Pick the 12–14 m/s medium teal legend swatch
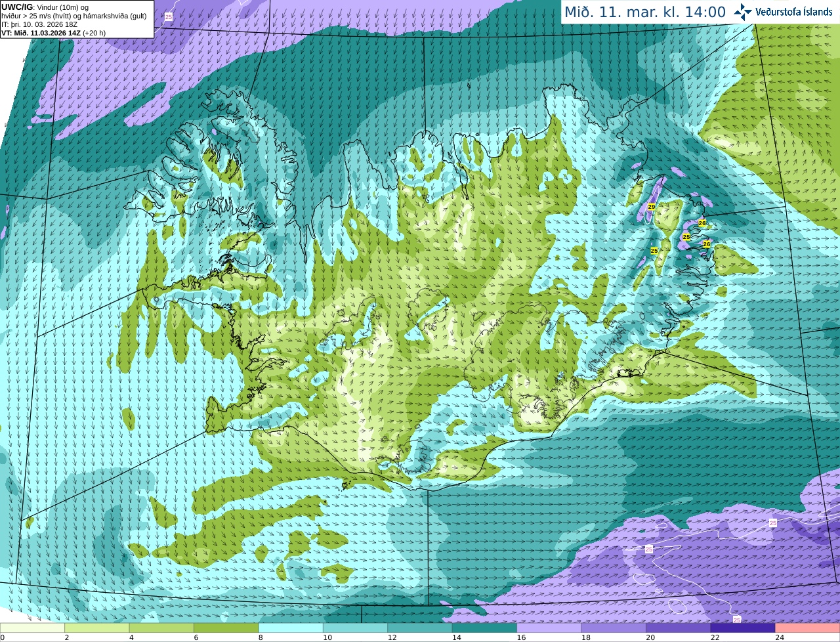The height and width of the screenshot is (642, 840). pyautogui.click(x=420, y=628)
